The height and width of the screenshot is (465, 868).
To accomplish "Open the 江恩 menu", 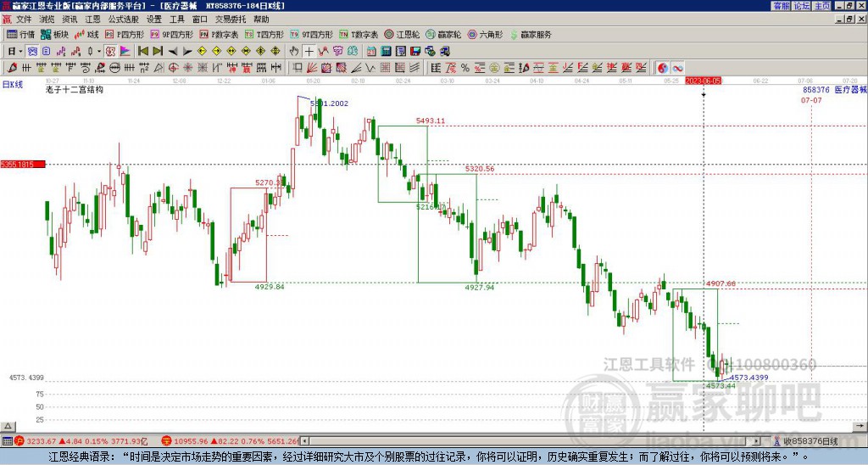I will tap(92, 20).
